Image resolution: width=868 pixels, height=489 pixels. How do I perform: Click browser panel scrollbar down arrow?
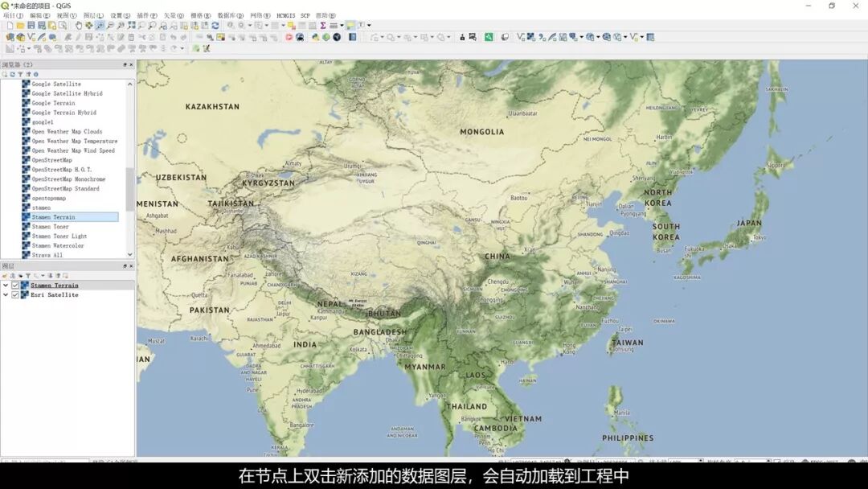(130, 255)
